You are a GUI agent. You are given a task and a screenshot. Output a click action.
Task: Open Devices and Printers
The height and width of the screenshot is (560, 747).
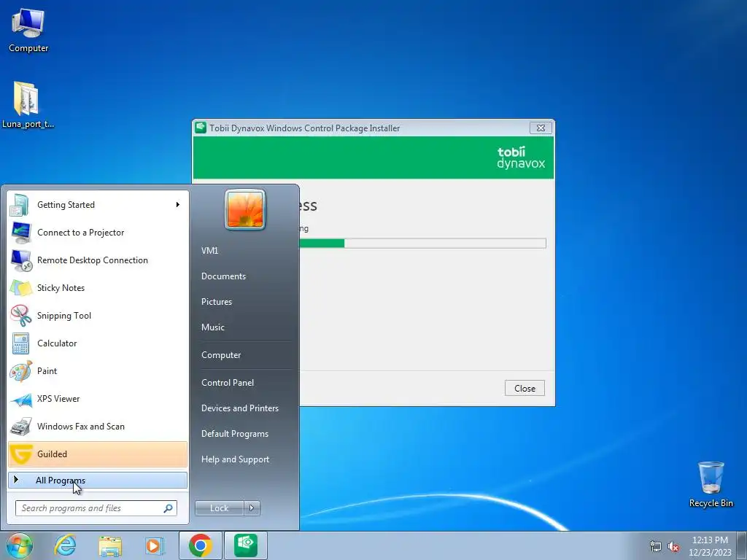[239, 408]
